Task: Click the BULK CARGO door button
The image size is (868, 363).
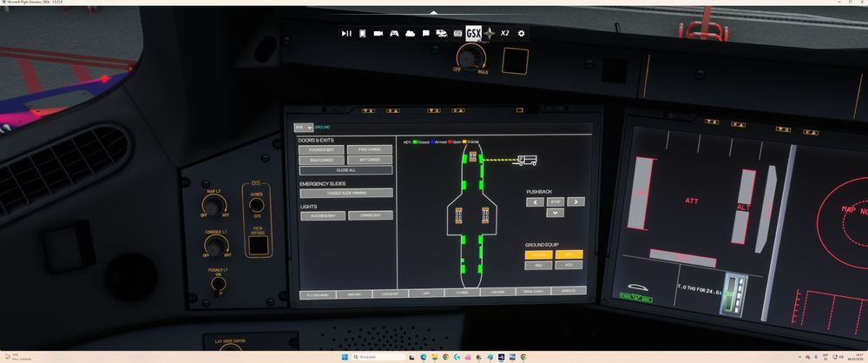Action: click(322, 160)
